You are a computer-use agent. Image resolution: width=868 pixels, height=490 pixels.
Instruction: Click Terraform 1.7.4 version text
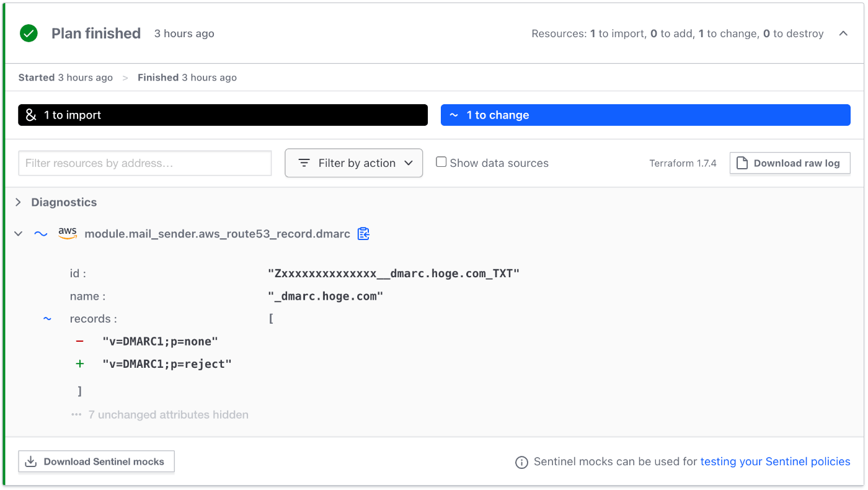683,164
